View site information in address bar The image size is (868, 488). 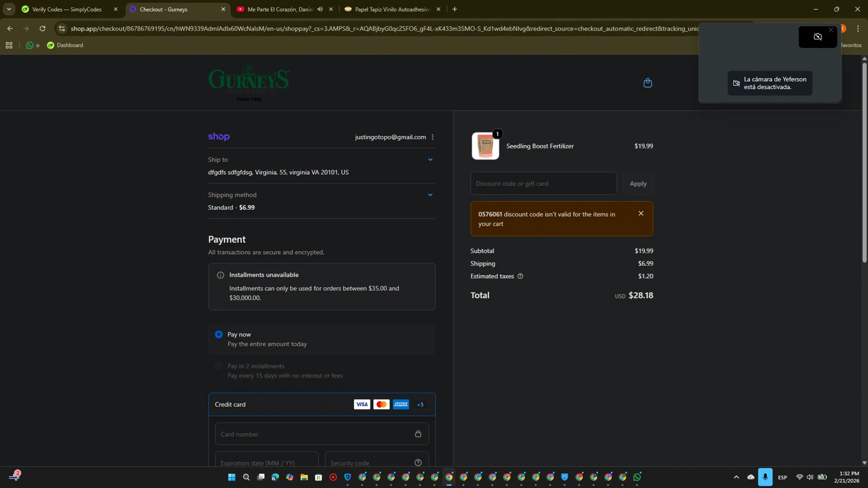tap(62, 28)
